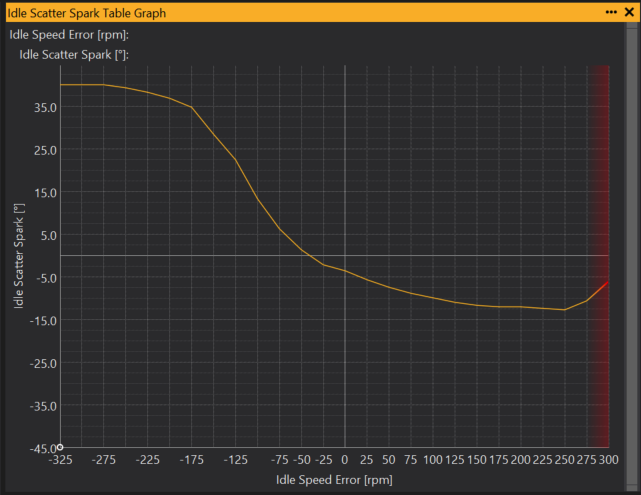The width and height of the screenshot is (641, 495).
Task: Click the y-axis tick label 25.0
Action: click(45, 150)
